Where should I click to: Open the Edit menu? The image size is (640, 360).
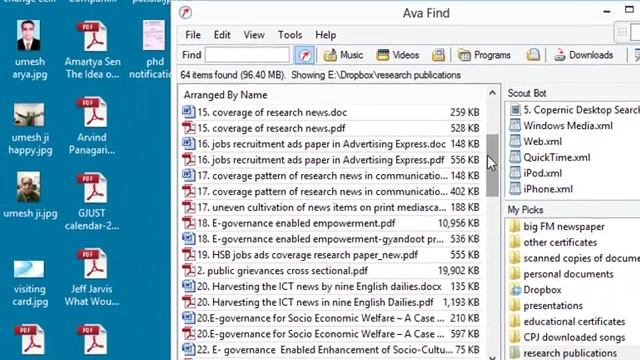(222, 35)
